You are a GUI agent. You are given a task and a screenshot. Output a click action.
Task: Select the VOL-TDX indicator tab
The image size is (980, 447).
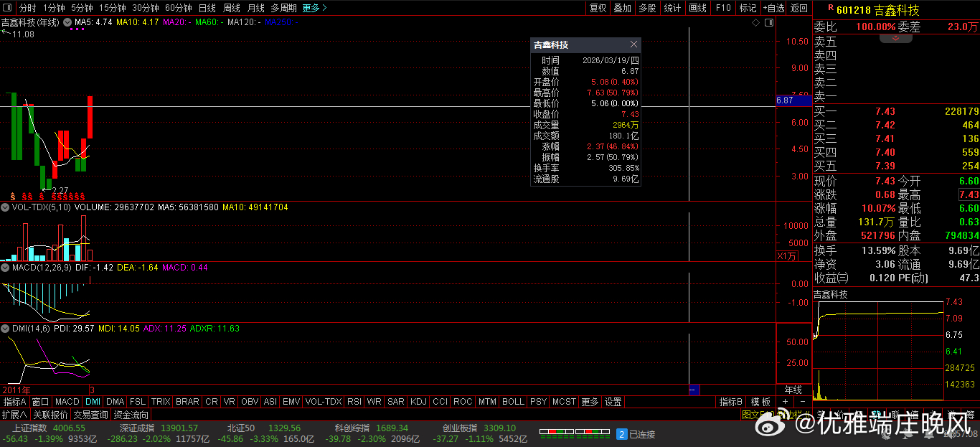pos(324,402)
